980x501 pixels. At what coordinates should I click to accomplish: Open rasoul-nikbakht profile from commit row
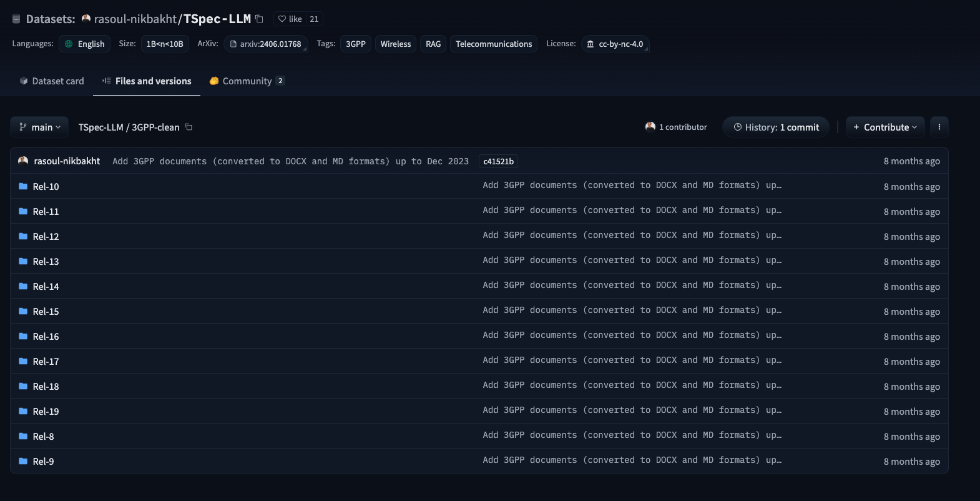pyautogui.click(x=67, y=161)
